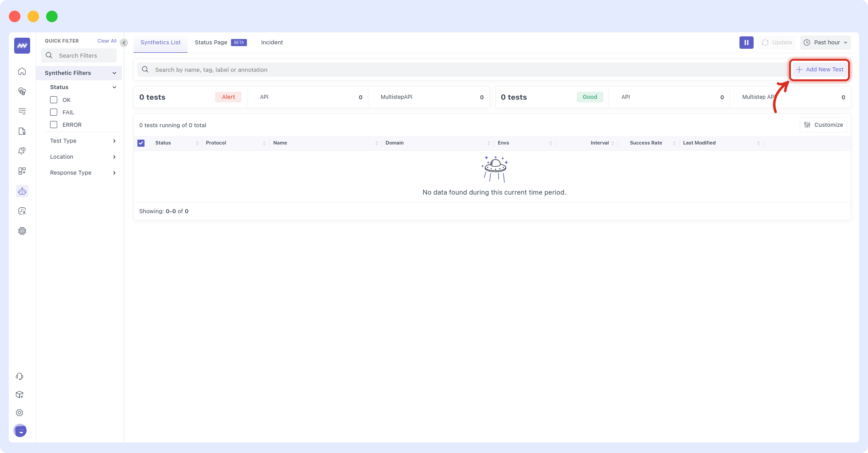Check the OK status filter
868x453 pixels.
pyautogui.click(x=54, y=100)
